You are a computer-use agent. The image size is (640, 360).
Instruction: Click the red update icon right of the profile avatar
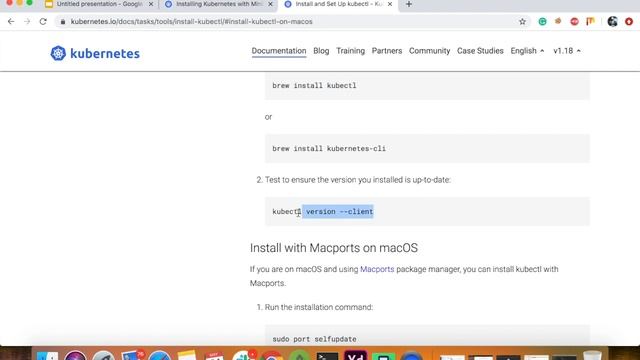coord(629,22)
